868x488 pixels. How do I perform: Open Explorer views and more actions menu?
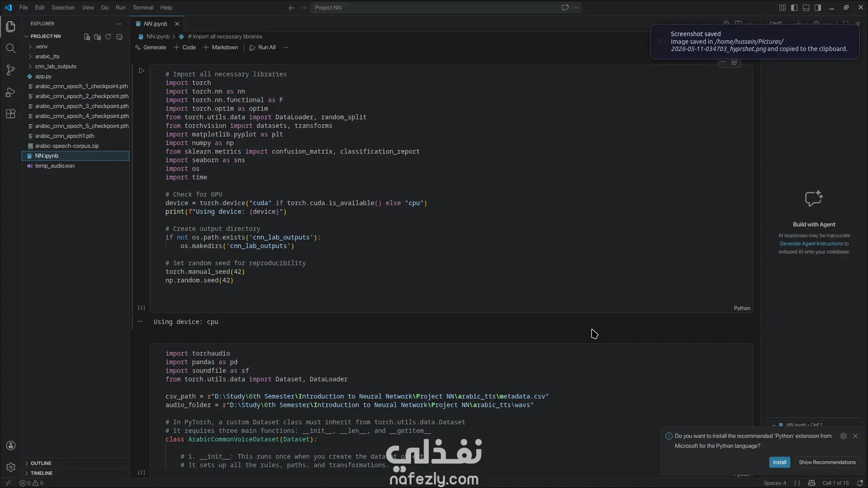(118, 23)
